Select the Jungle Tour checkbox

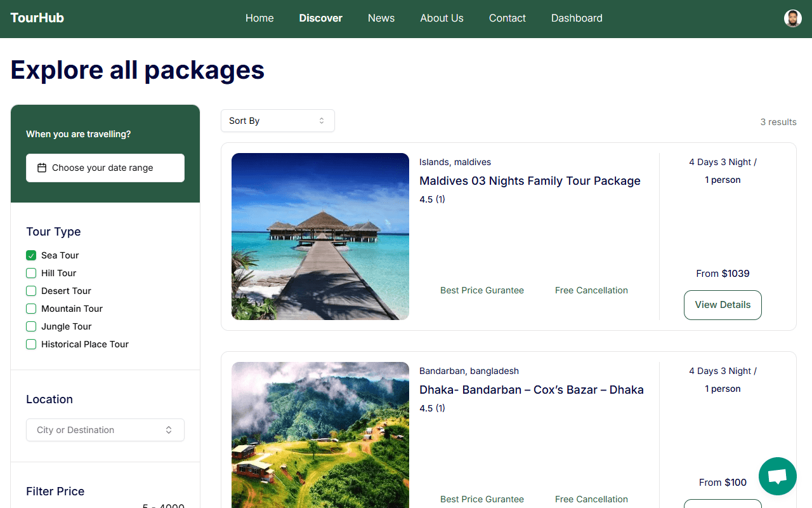tap(31, 326)
